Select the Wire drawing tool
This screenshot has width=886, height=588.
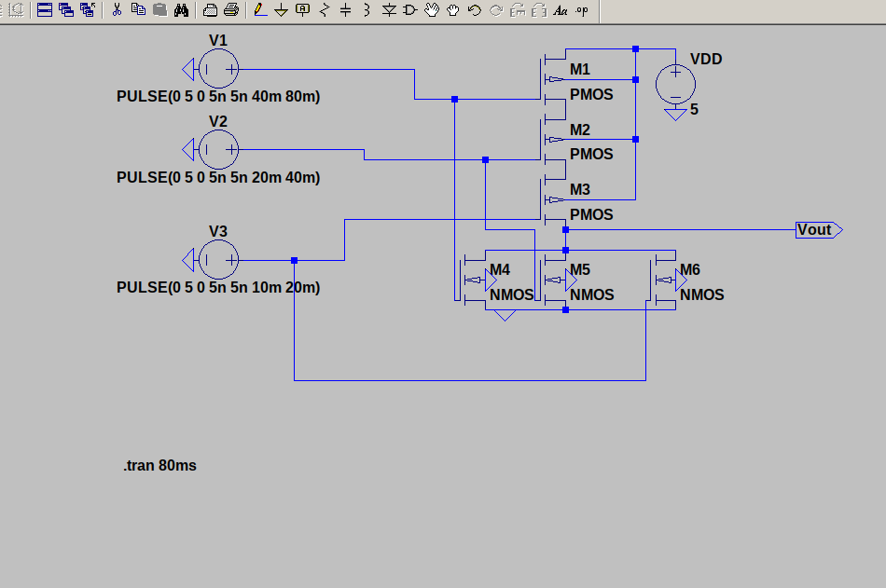coord(259,11)
